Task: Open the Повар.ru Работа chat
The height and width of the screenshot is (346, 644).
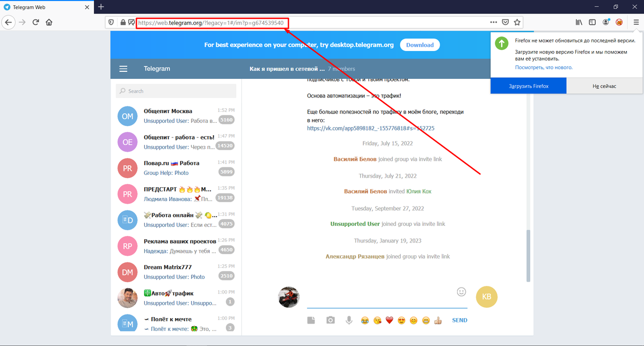Action: 176,168
